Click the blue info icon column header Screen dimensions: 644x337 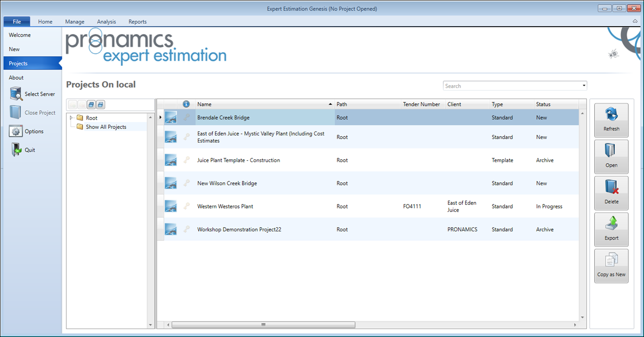click(x=186, y=104)
